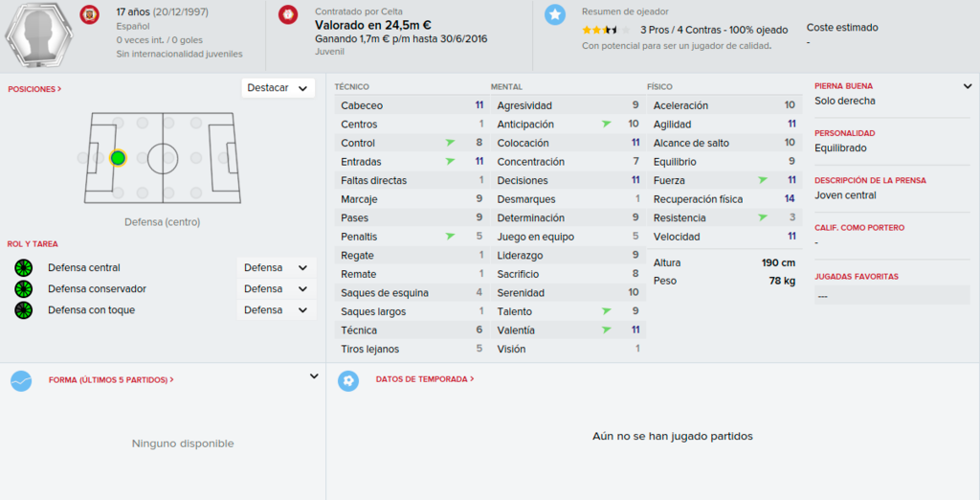Open the Datos de temporada link
Screen dimensions: 980x500
425,379
